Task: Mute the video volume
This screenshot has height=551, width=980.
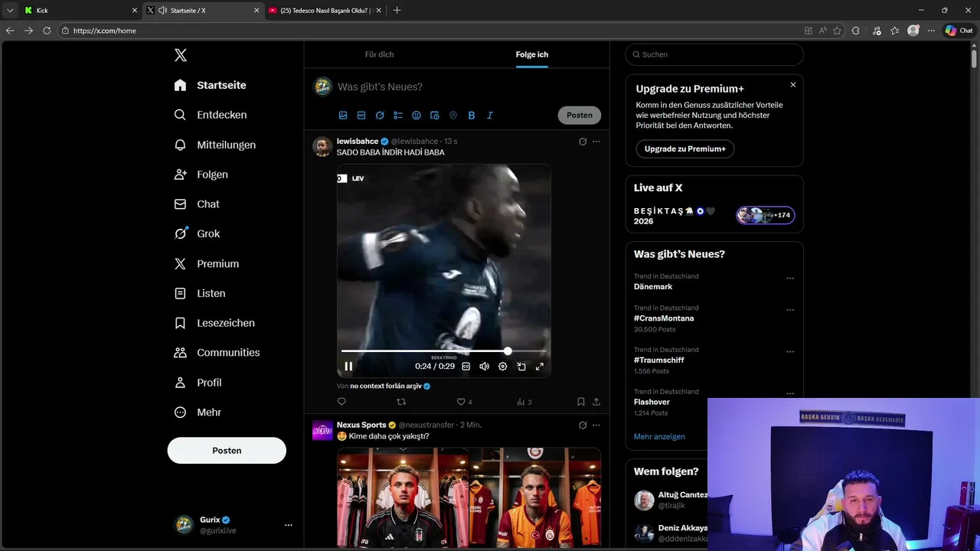Action: pos(484,367)
